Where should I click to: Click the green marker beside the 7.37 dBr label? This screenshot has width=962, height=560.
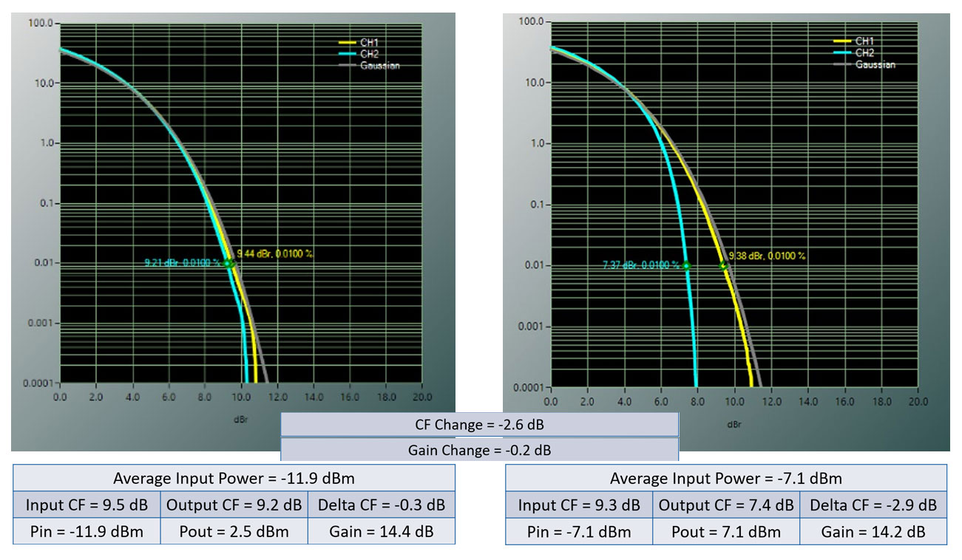(686, 265)
